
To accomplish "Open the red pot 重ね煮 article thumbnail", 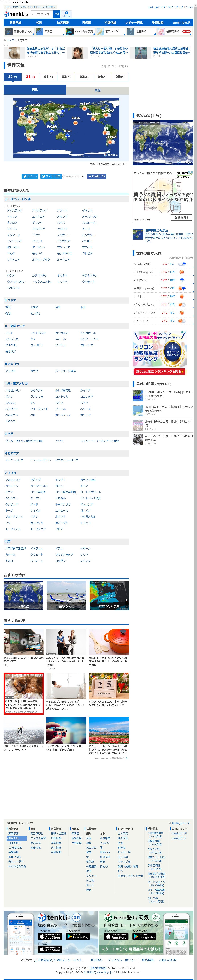I will tap(109, 642).
